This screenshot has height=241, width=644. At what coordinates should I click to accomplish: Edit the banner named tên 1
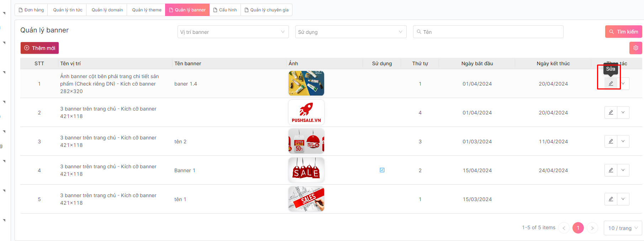611,199
